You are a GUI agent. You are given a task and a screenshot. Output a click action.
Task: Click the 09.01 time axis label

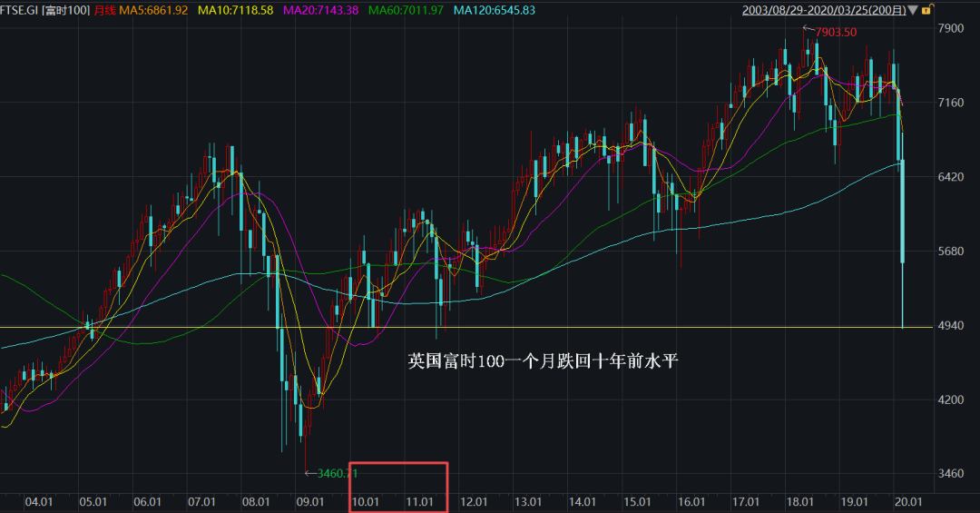(310, 502)
